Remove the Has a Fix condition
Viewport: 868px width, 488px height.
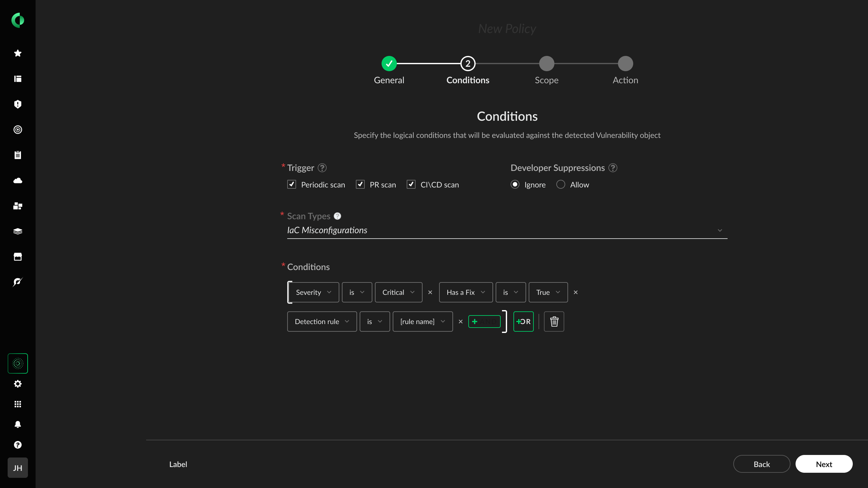pos(575,292)
